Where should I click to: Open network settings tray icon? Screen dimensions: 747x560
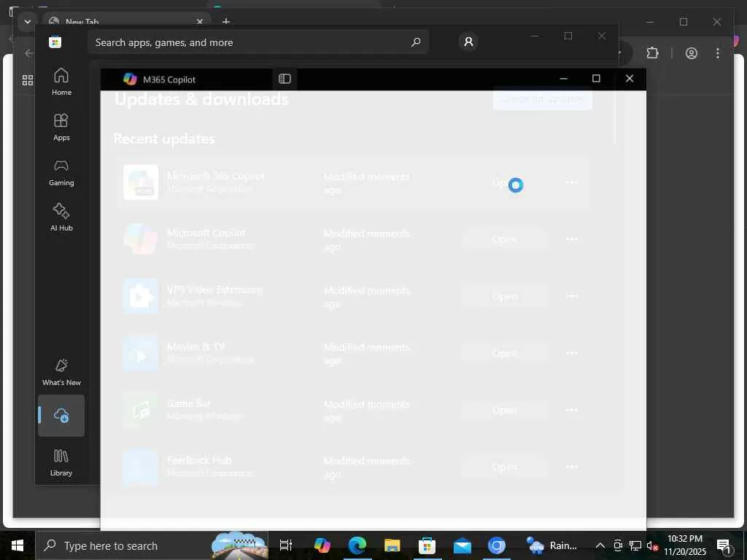(x=635, y=545)
